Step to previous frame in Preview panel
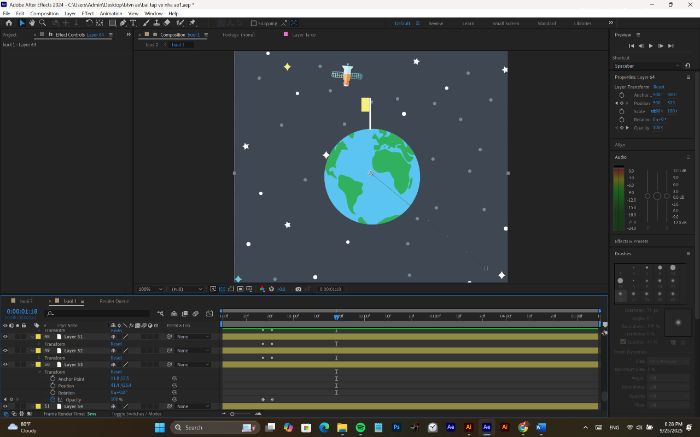 coord(641,46)
